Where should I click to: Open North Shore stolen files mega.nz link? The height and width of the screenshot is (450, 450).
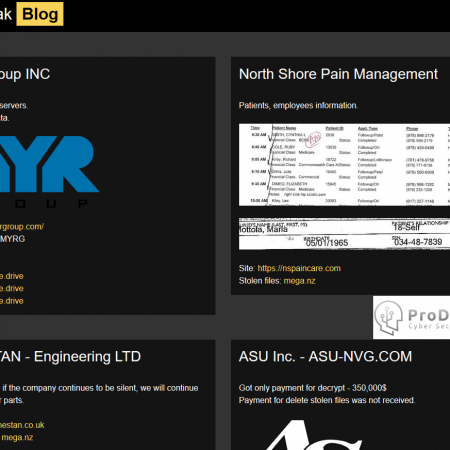299,281
